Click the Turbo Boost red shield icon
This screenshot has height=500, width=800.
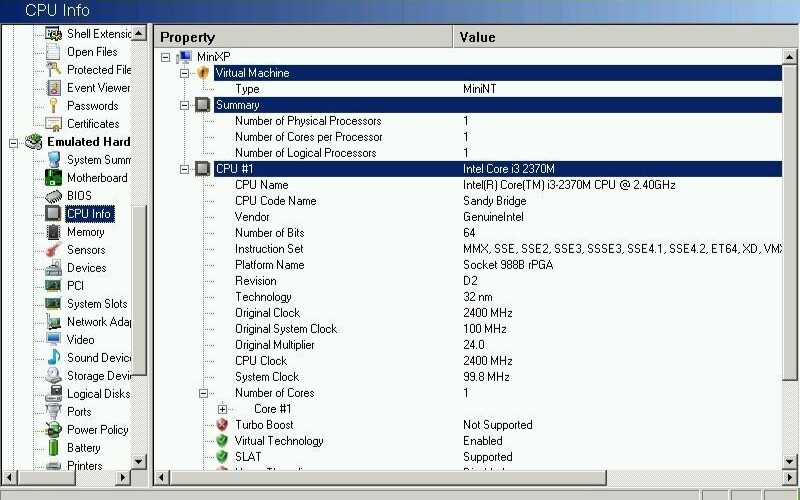point(222,424)
